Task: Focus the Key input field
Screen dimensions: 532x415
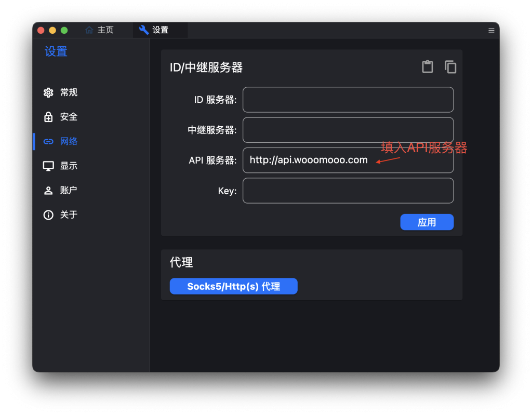Action: tap(348, 190)
